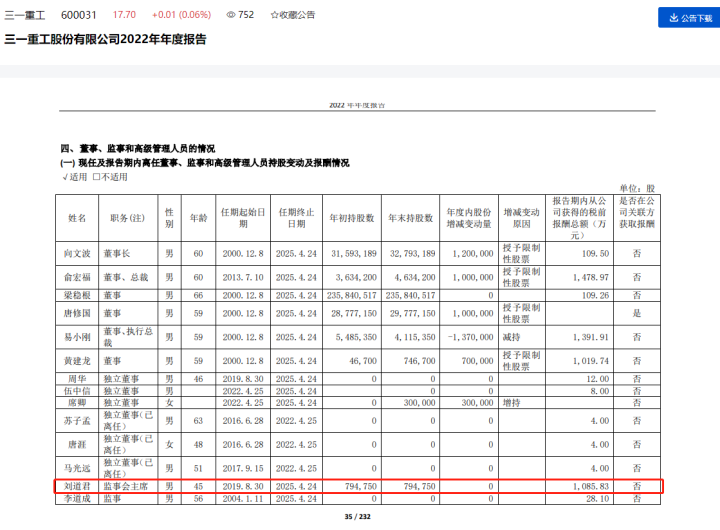The image size is (720, 530).
Task: Click the name cell 唐修国
Action: (x=77, y=313)
